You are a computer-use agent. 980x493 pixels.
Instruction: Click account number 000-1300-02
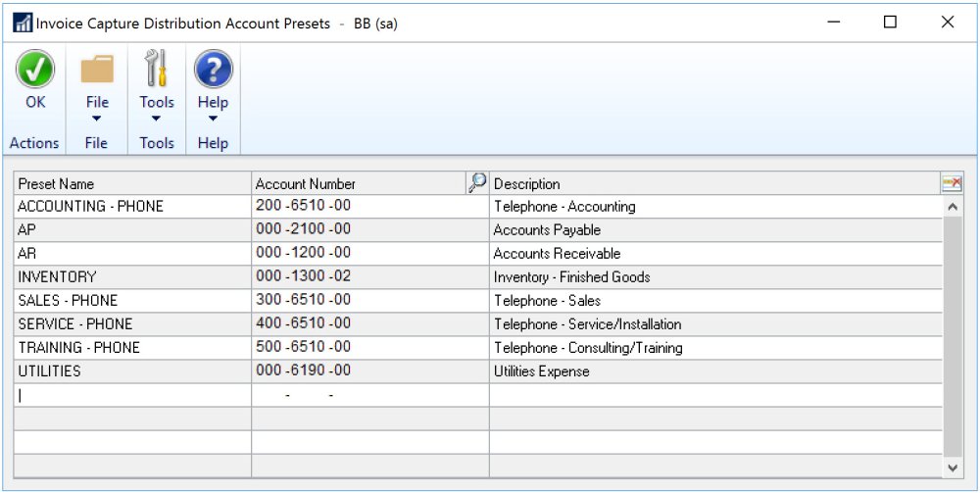(x=303, y=275)
